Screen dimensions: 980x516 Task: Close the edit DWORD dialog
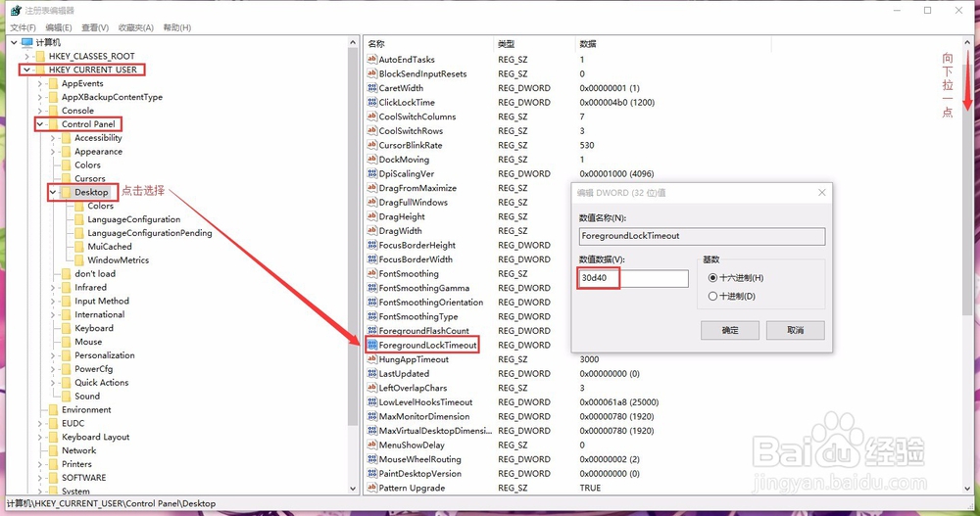(x=822, y=193)
